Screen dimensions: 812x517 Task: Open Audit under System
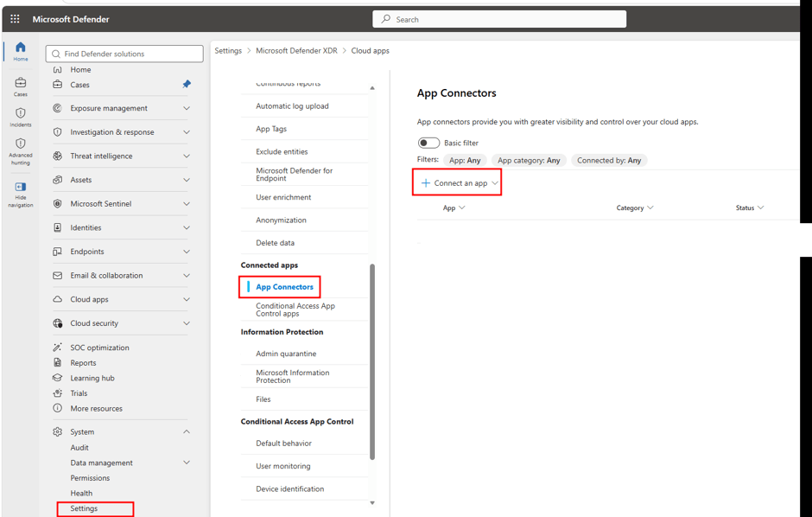79,448
